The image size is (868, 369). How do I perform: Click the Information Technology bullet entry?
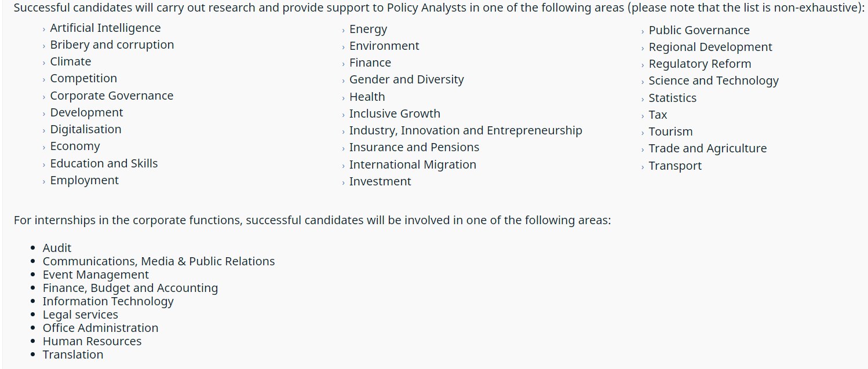(108, 301)
